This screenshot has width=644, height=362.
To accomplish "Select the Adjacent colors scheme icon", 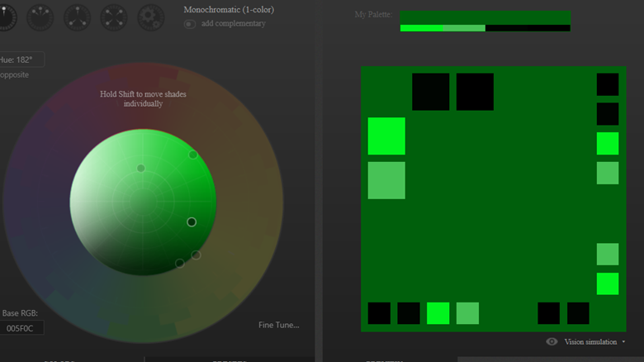I will [41, 17].
